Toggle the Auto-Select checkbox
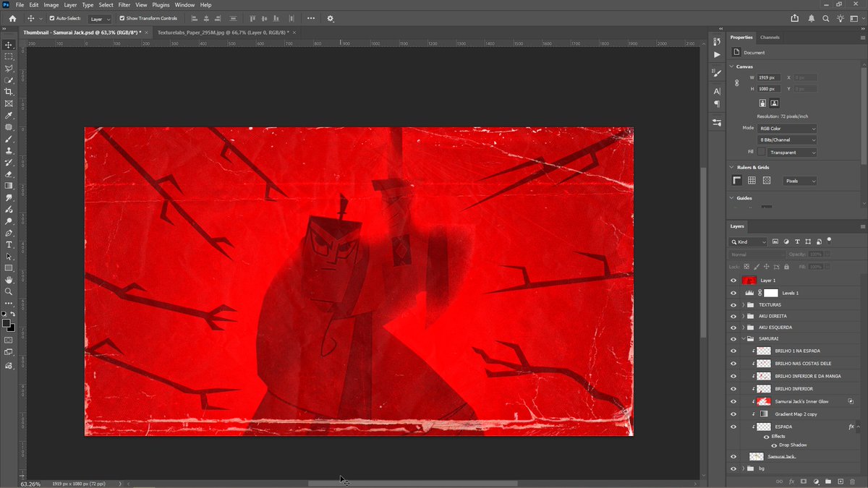 pyautogui.click(x=51, y=18)
